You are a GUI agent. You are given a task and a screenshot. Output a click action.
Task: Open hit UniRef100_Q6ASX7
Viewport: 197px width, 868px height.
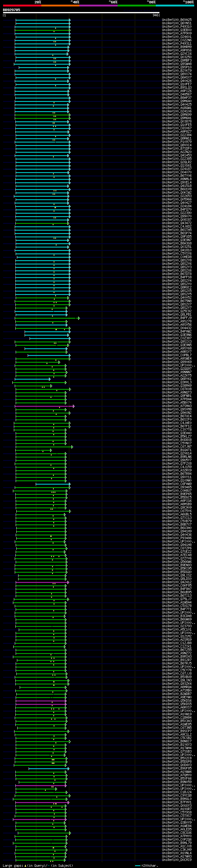(x=177, y=78)
